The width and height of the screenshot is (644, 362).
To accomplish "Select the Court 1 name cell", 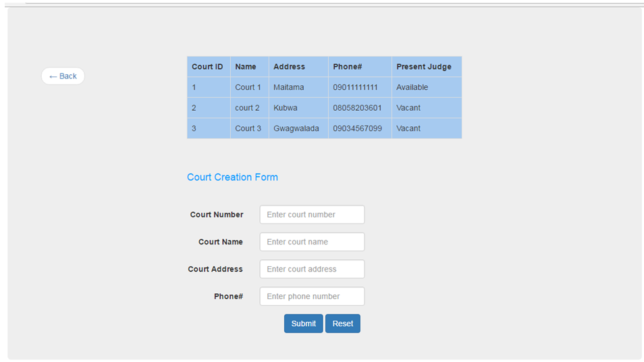I will (248, 87).
